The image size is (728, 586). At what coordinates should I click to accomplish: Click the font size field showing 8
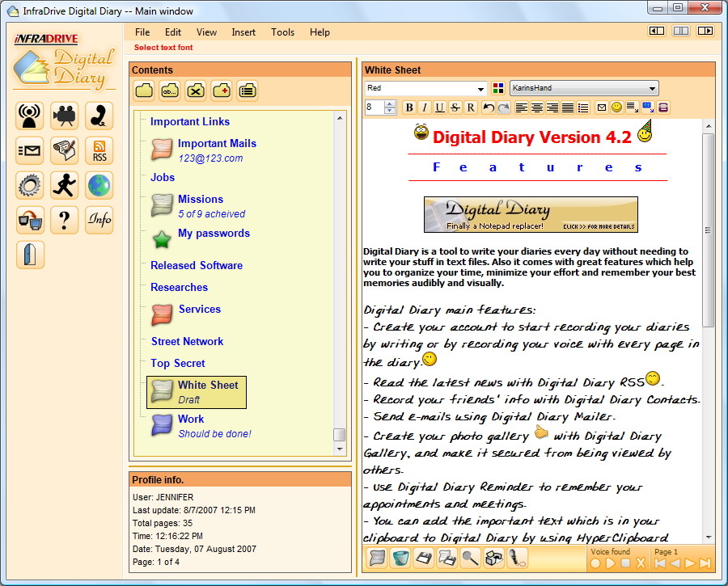point(375,108)
